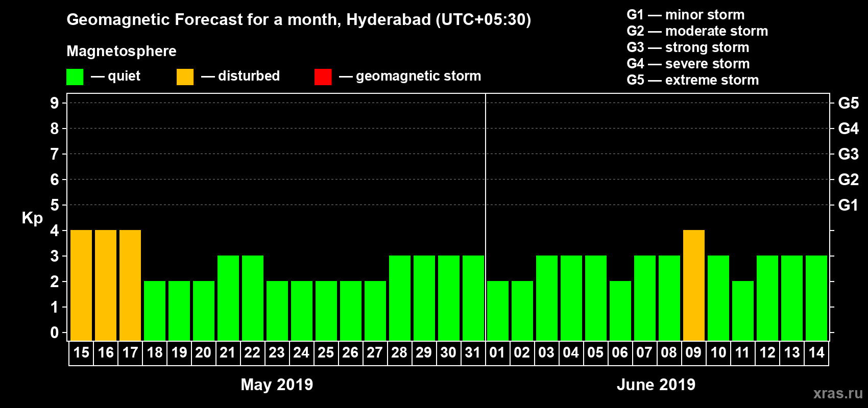Click the Geomagnetic Forecast chart title

click(x=299, y=19)
